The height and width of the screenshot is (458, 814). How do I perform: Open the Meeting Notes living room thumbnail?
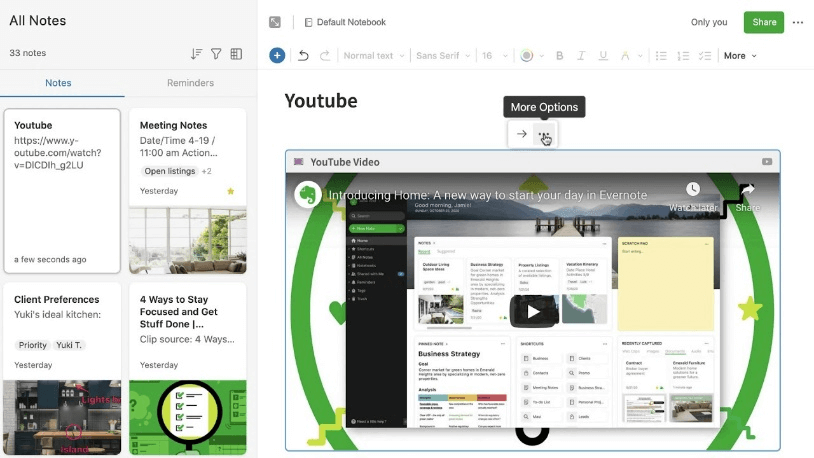click(188, 240)
